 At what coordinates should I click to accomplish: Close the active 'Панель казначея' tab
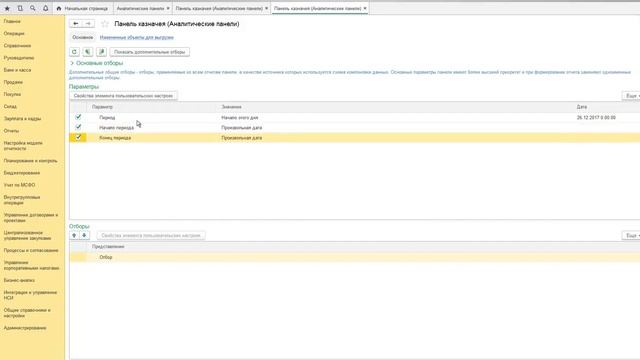[365, 8]
